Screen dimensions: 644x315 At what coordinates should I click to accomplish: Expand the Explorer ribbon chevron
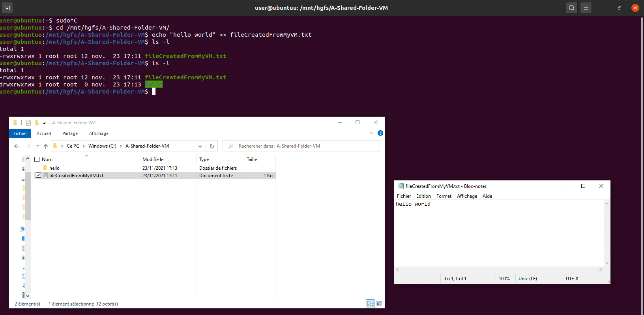pos(371,133)
